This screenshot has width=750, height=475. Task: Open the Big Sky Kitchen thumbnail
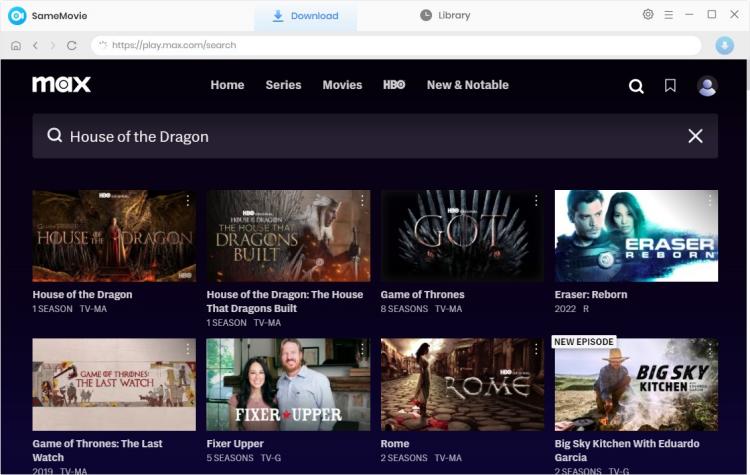(636, 385)
